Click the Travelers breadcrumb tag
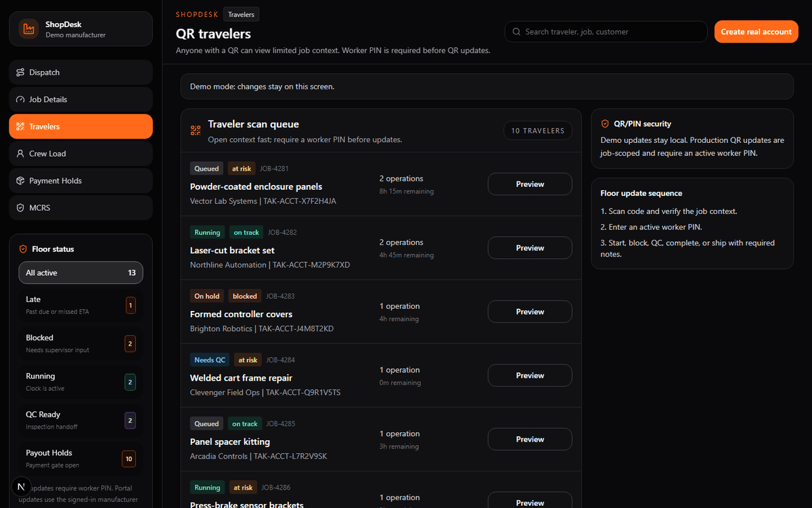Viewport: 812px width, 508px height. point(241,14)
